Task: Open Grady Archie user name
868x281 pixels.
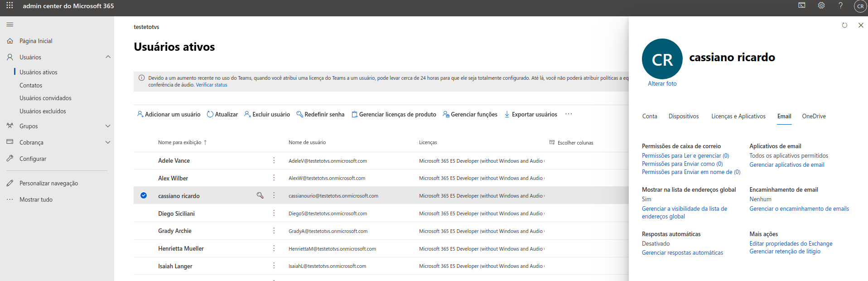Action: click(175, 231)
